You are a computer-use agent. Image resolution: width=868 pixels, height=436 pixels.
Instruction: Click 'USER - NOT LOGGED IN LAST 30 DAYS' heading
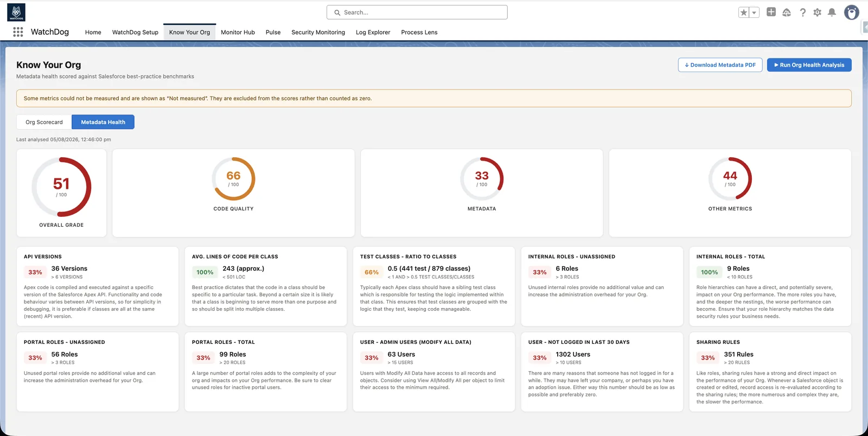(x=579, y=342)
